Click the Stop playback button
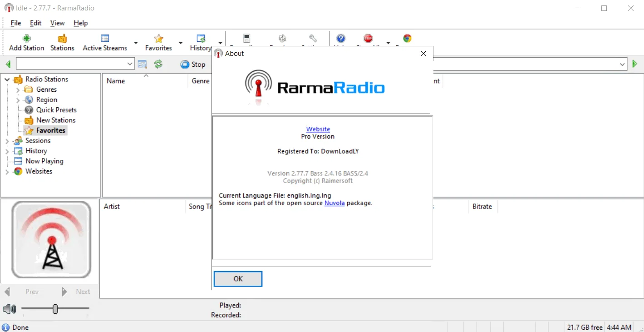644x332 pixels. point(193,64)
